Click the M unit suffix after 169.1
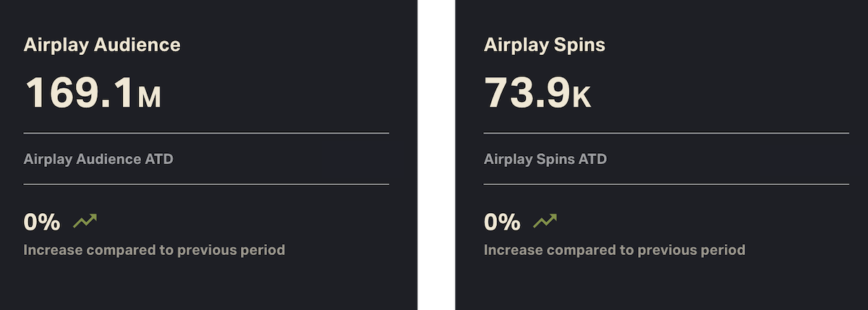The width and height of the screenshot is (868, 310). [149, 97]
